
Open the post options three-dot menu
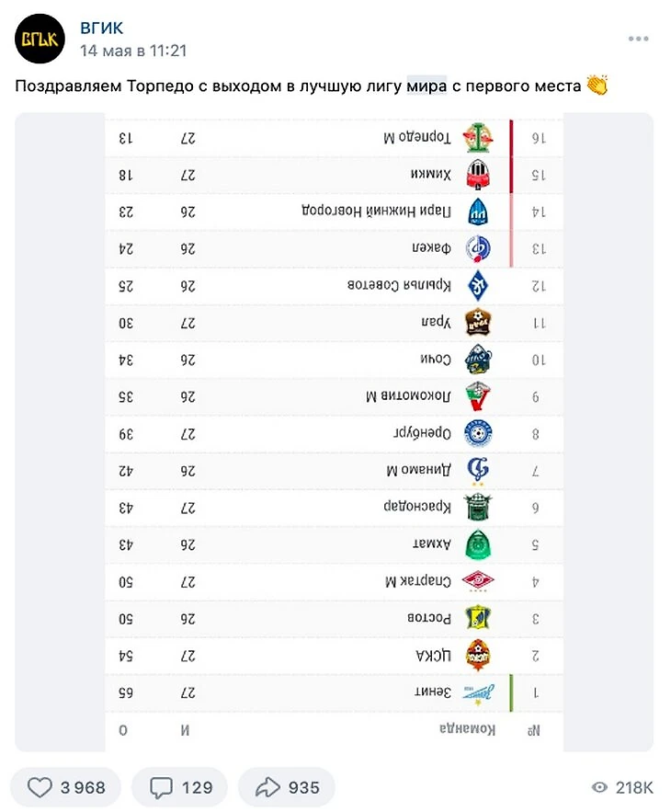(638, 39)
